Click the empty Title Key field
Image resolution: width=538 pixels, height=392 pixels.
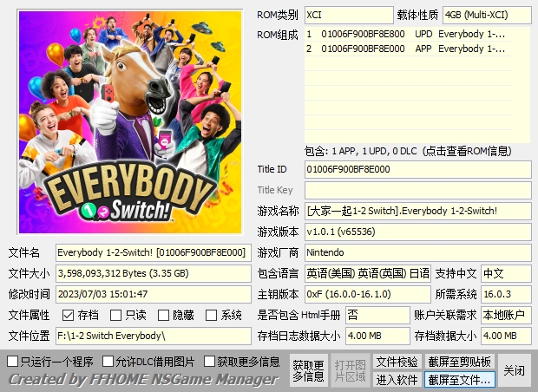point(417,190)
